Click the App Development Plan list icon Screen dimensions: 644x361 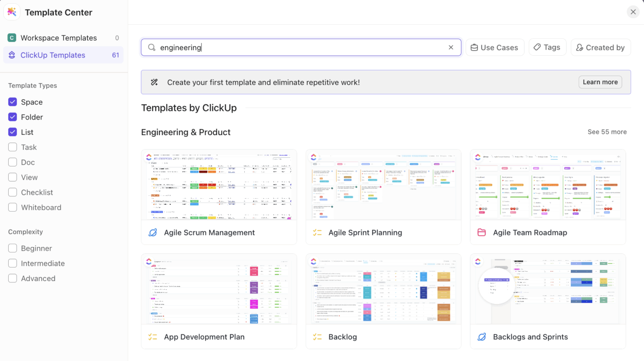[x=153, y=337]
